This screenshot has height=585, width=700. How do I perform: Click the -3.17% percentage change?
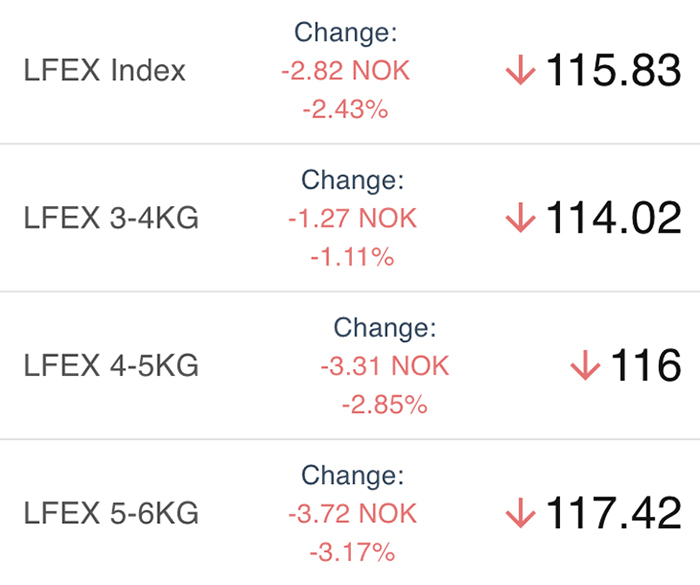pos(353,552)
